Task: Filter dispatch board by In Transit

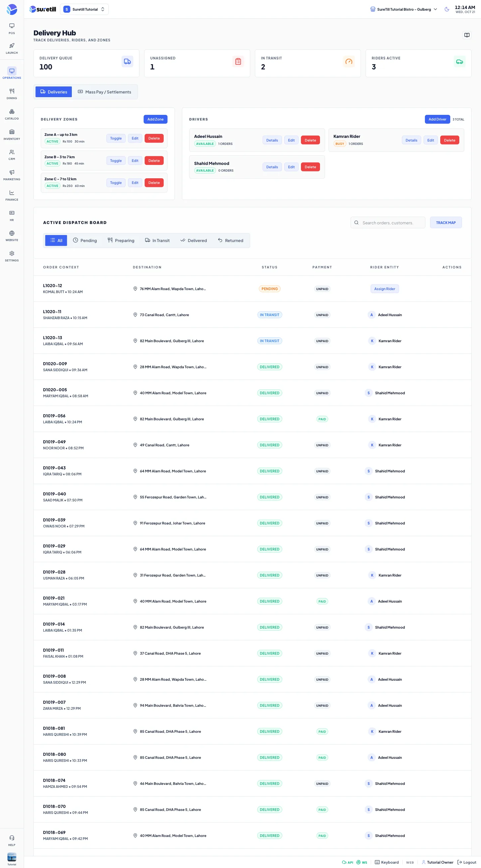Action: (x=157, y=240)
